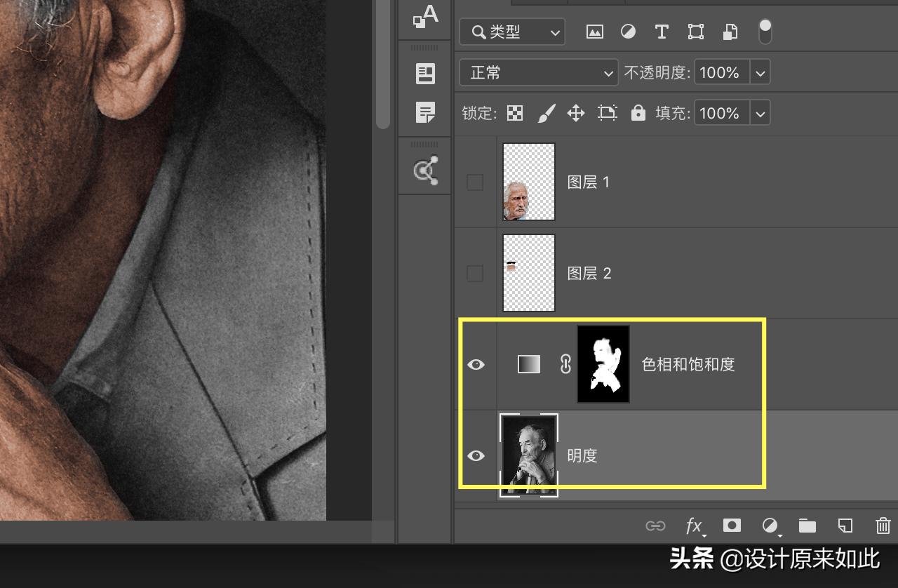Filter layers by adjustment layers

tap(628, 32)
